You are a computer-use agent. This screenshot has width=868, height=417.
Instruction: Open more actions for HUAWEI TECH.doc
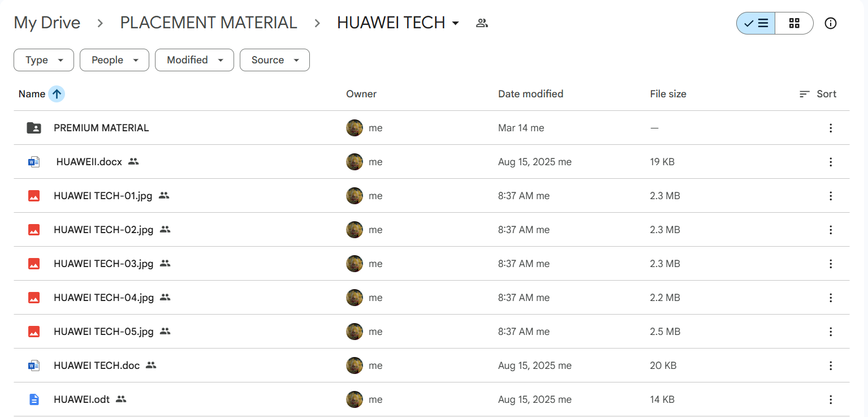point(831,366)
